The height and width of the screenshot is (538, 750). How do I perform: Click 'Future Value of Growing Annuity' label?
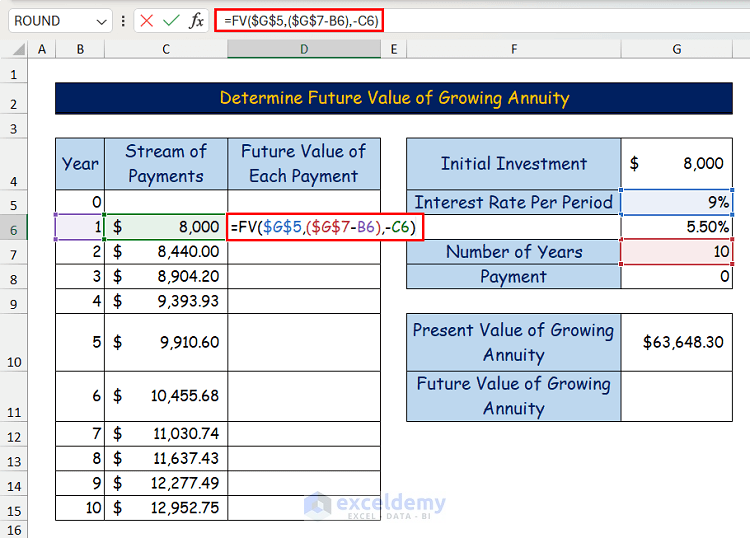[x=514, y=396]
